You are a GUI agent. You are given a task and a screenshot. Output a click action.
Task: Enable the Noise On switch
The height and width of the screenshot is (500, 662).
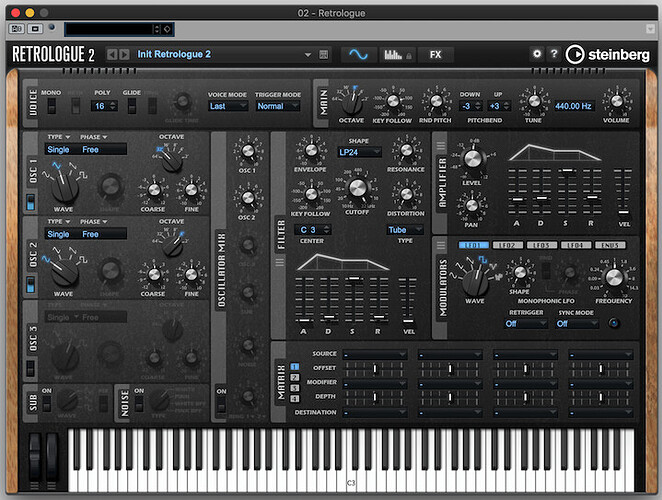(x=139, y=404)
